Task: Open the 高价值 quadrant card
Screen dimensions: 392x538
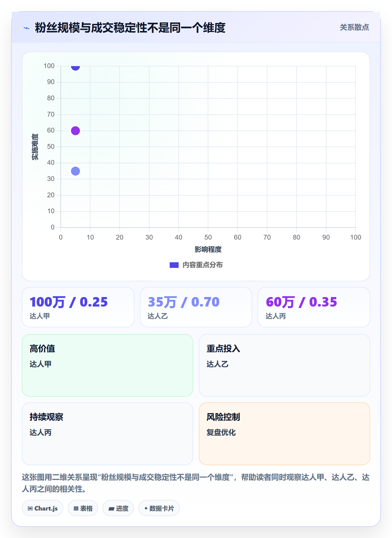Action: [x=108, y=365]
